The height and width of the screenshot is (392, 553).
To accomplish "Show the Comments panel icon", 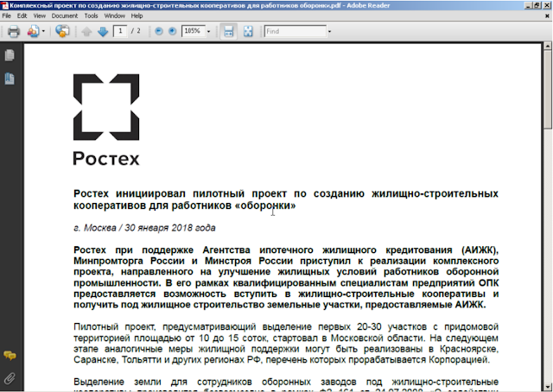I will (10, 356).
